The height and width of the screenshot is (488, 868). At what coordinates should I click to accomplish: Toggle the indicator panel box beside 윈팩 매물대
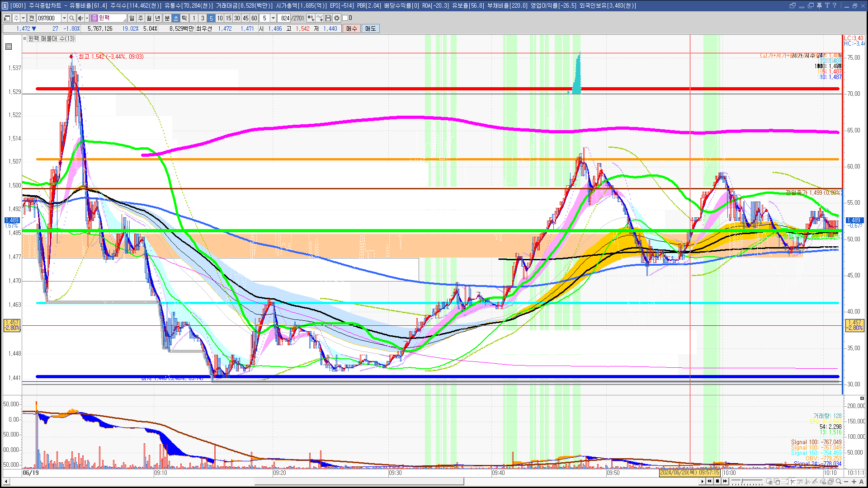pyautogui.click(x=25, y=38)
